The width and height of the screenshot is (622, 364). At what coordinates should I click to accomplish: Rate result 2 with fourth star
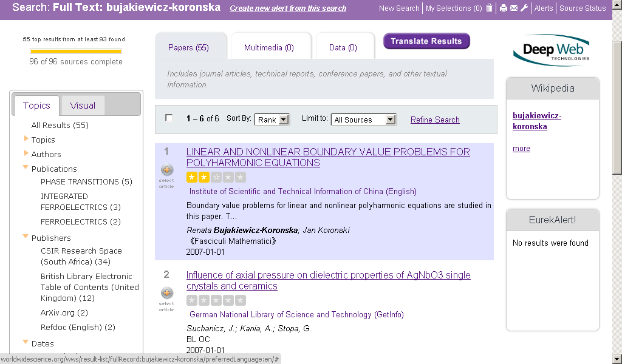pyautogui.click(x=228, y=300)
